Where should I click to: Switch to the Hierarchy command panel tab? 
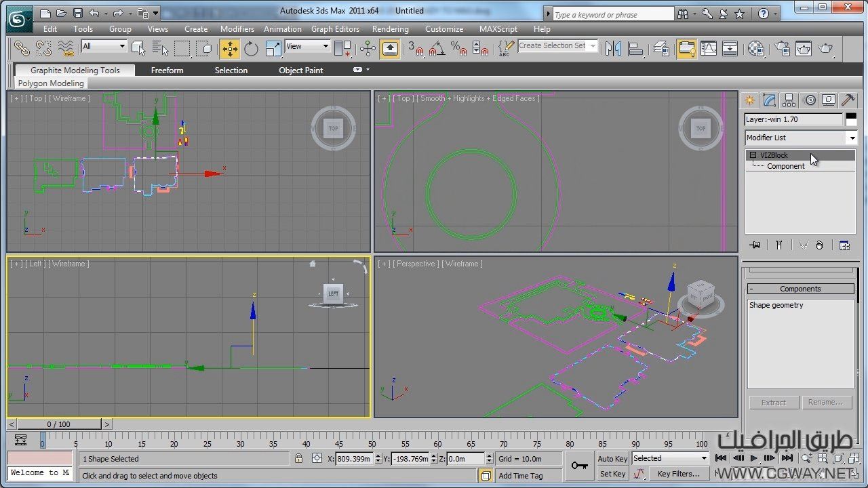[789, 100]
